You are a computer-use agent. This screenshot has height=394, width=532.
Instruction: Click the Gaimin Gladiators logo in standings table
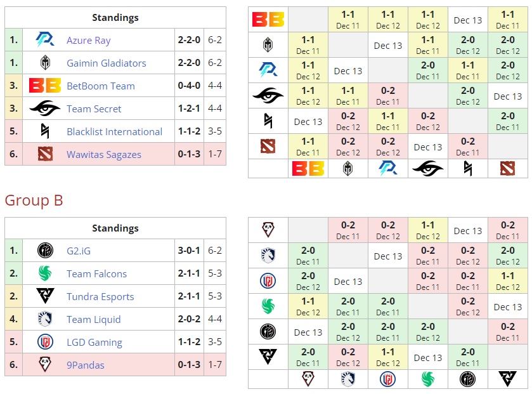45,63
